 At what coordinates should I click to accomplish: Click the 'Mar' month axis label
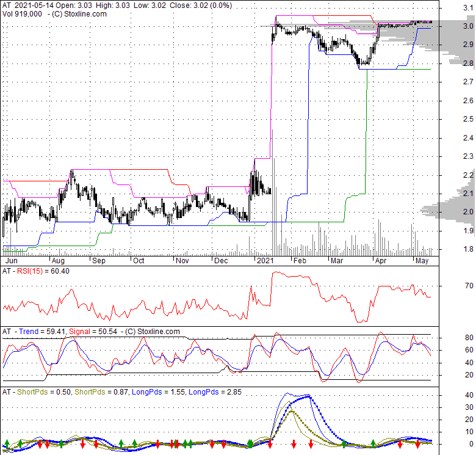337,261
